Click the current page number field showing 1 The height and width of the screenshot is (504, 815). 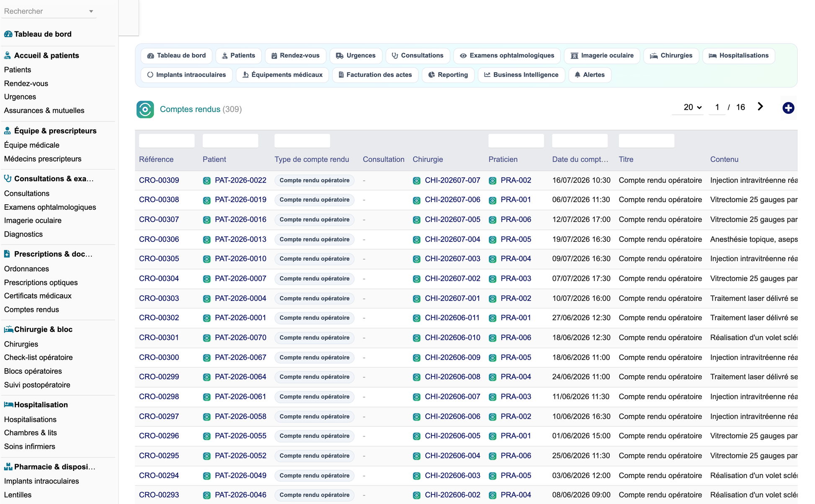717,107
